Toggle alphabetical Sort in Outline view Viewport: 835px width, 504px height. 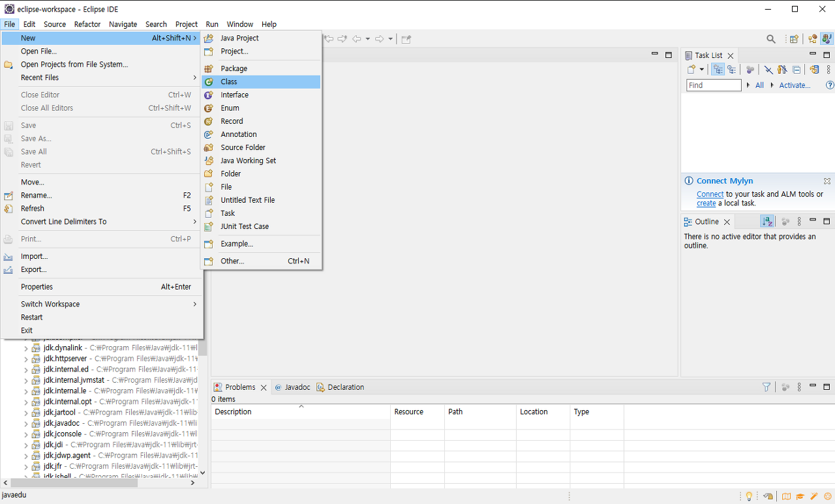click(x=767, y=222)
